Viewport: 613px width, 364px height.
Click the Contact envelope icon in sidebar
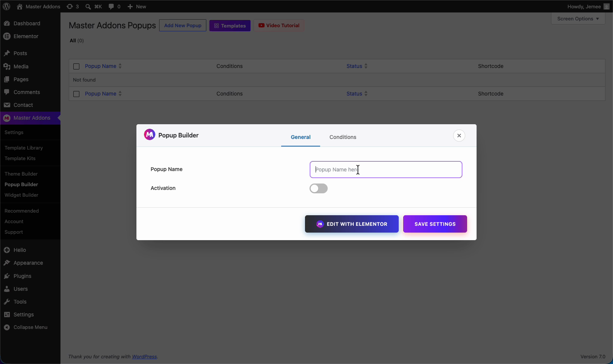7,105
